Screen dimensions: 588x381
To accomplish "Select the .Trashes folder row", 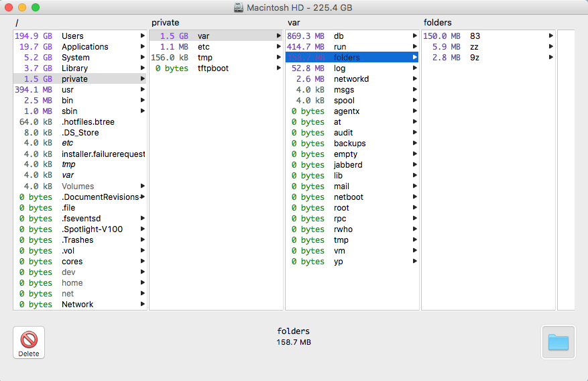I will [80, 240].
